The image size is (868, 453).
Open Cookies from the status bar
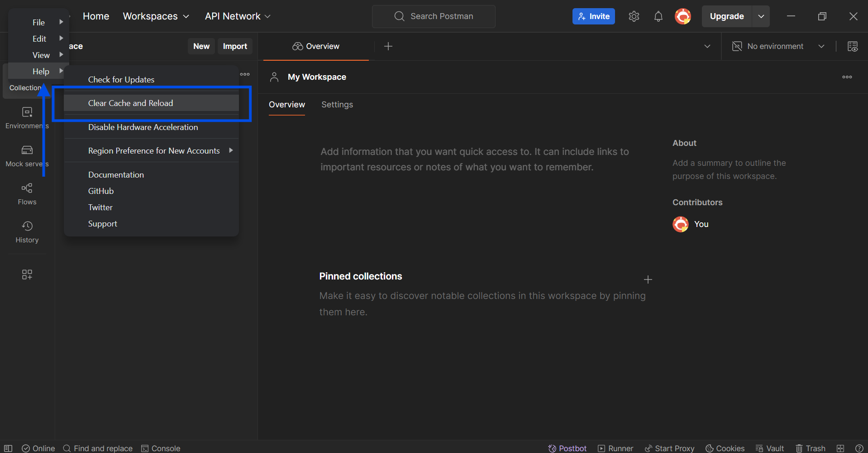tap(725, 448)
